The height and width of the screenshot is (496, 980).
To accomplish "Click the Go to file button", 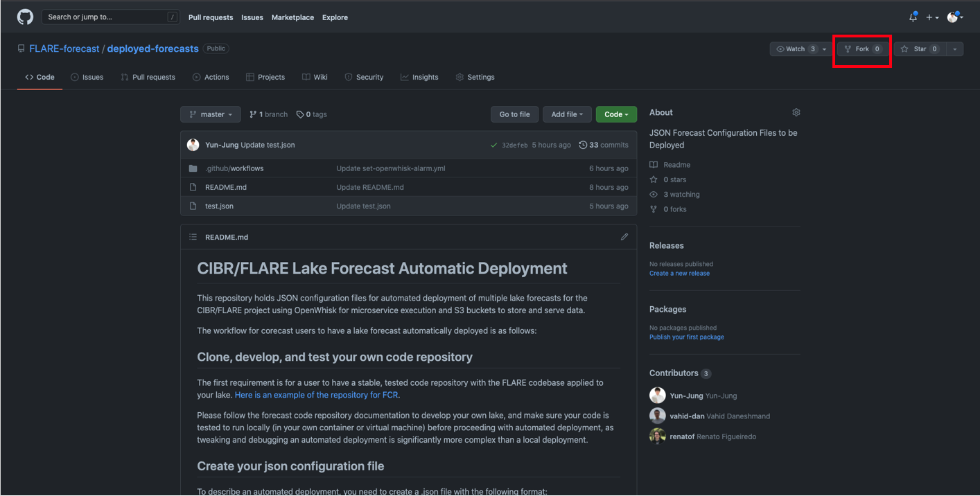I will click(x=514, y=114).
